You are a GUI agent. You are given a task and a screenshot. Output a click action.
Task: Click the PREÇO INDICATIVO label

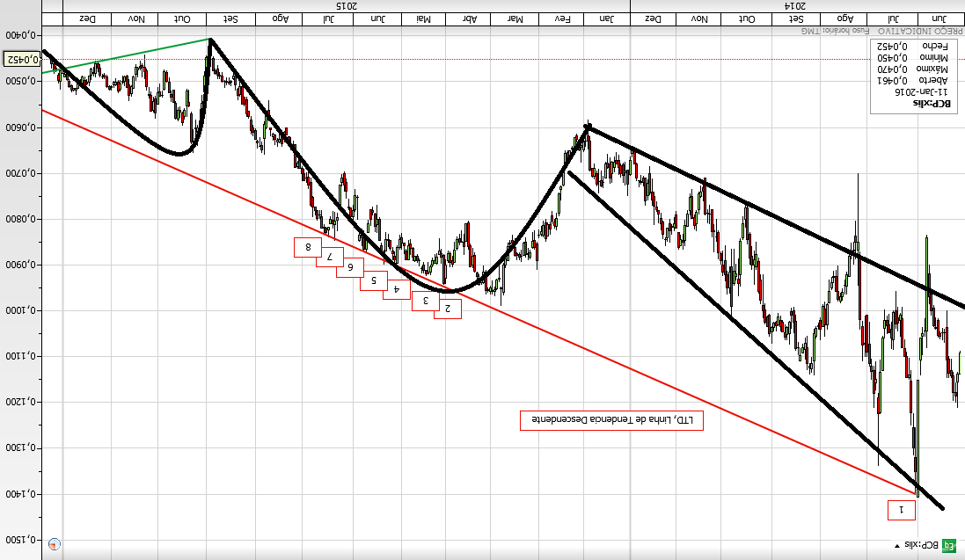[920, 30]
